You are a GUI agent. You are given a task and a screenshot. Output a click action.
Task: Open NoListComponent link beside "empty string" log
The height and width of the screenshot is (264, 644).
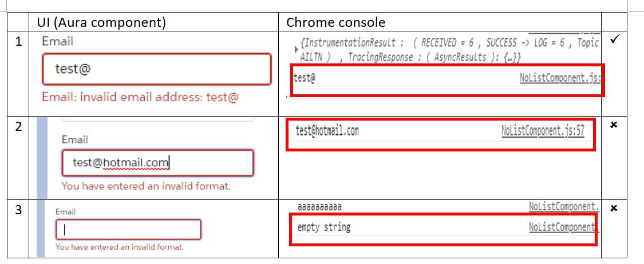564,227
